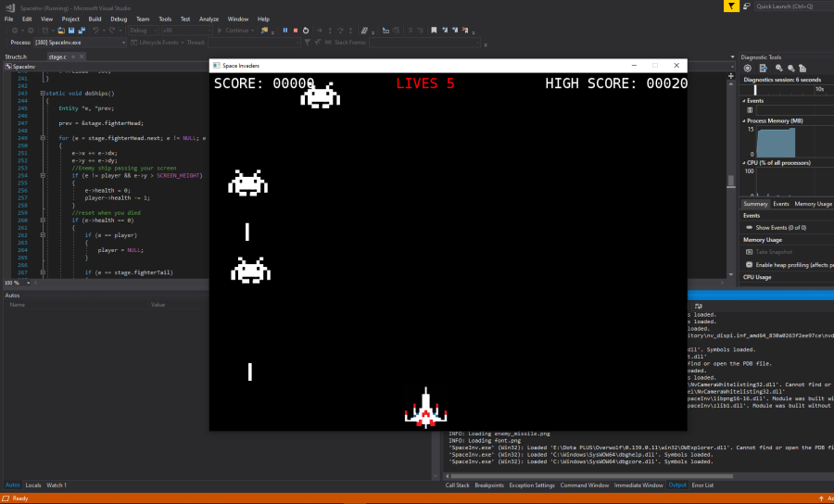Open the Error List tab
The height and width of the screenshot is (504, 834).
tap(702, 485)
